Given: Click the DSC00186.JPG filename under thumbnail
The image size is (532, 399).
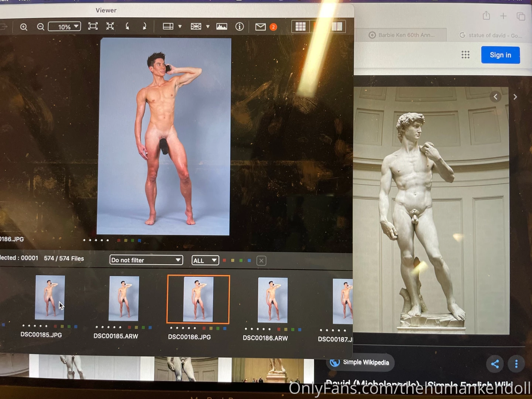Looking at the screenshot, I should (x=190, y=337).
